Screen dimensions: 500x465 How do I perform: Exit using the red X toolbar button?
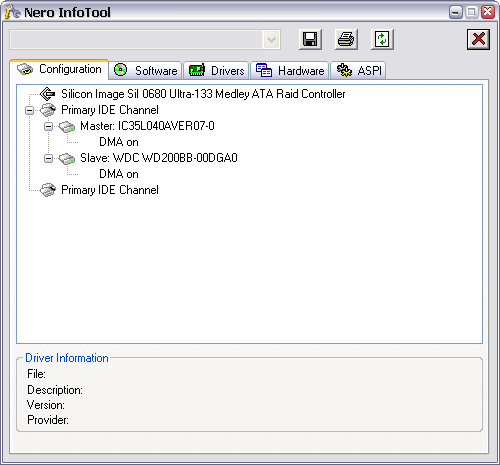pos(478,39)
